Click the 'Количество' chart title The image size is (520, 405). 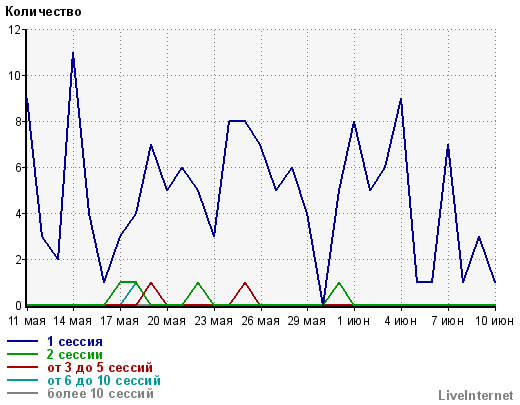pos(43,12)
